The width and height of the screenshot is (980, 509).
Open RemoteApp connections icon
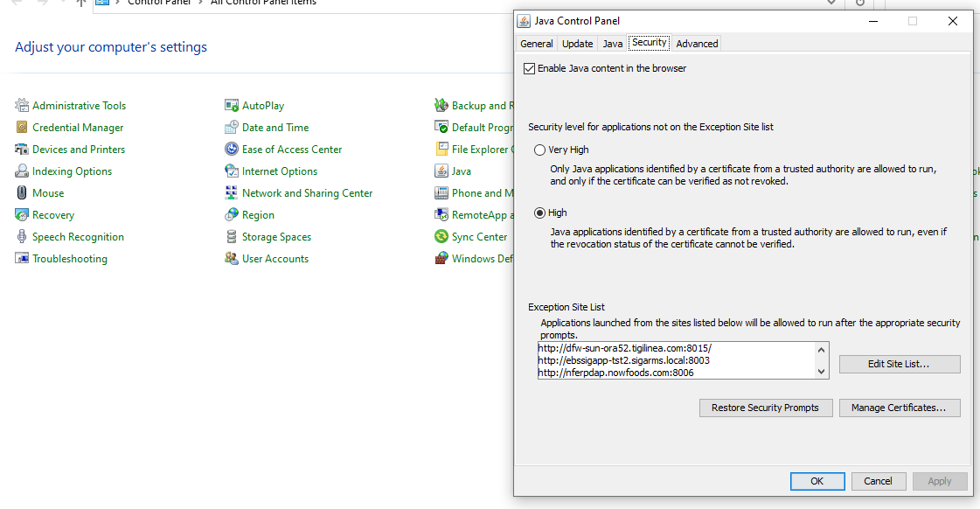click(441, 214)
